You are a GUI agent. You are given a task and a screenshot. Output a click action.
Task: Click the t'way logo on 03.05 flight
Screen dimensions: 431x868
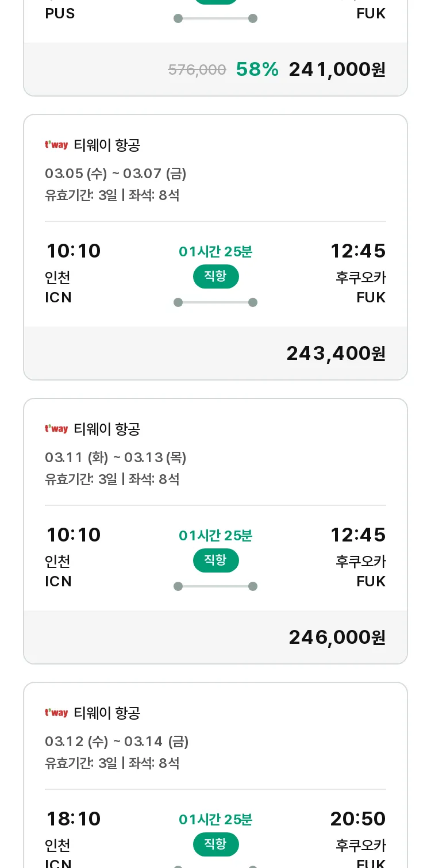click(x=56, y=145)
